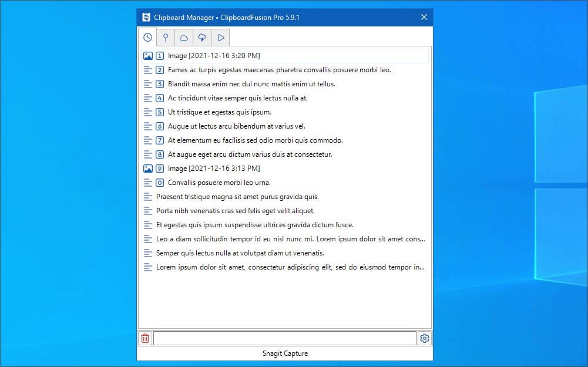Open the play-triangle Macros tab

point(220,38)
